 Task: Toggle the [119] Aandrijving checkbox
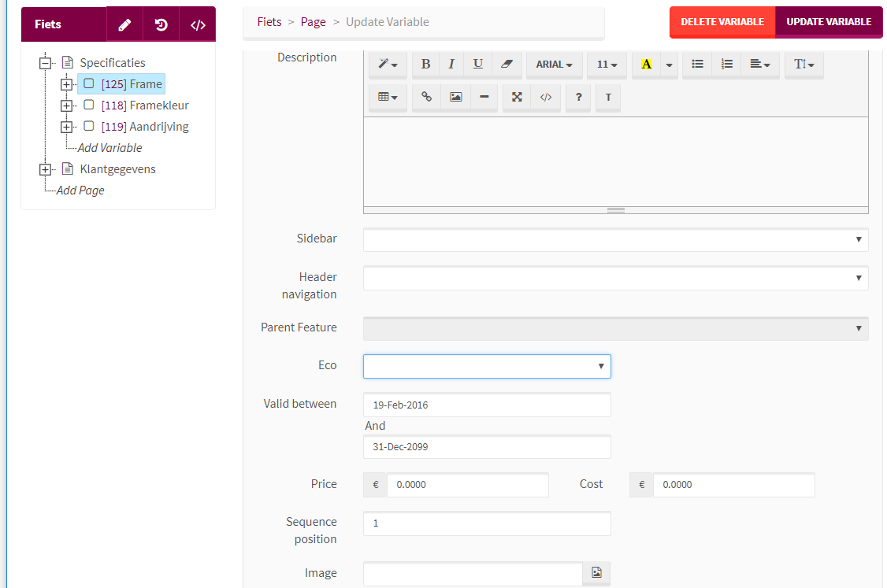click(x=89, y=126)
